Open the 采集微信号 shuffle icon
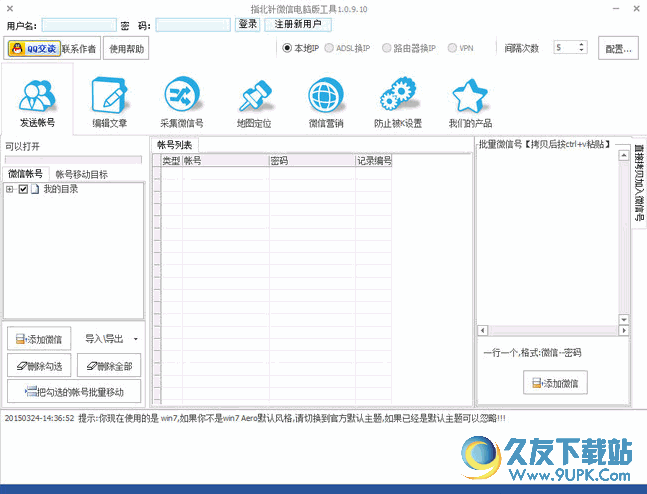 pyautogui.click(x=182, y=95)
